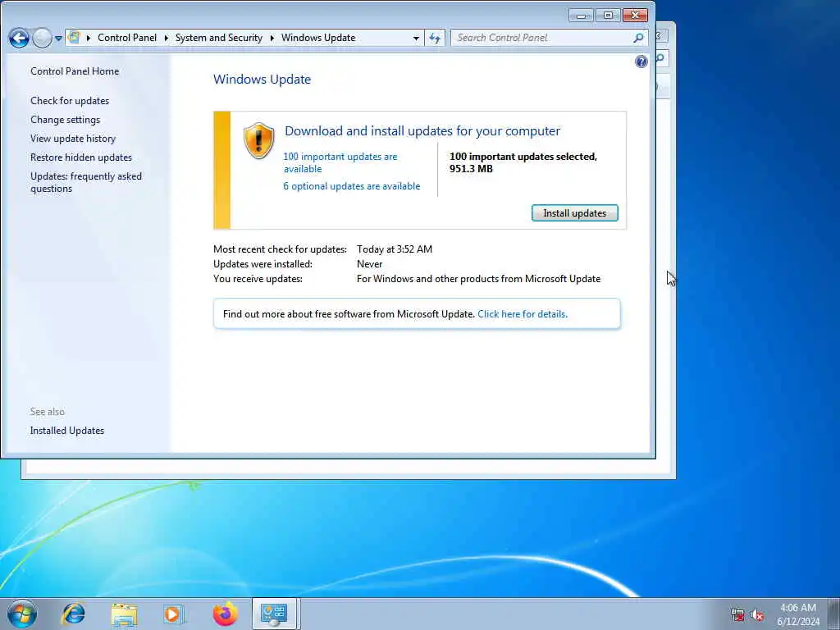The width and height of the screenshot is (840, 630).
Task: Open Help with the blue question mark
Action: (x=641, y=62)
